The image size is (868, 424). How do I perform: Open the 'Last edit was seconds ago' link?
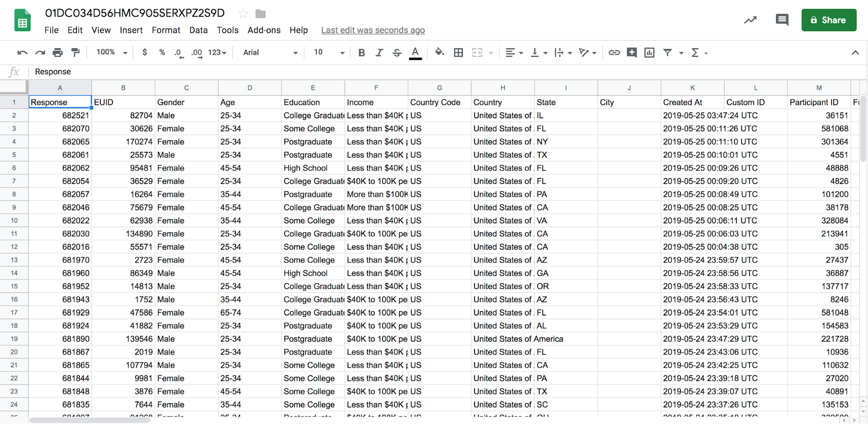click(x=373, y=30)
